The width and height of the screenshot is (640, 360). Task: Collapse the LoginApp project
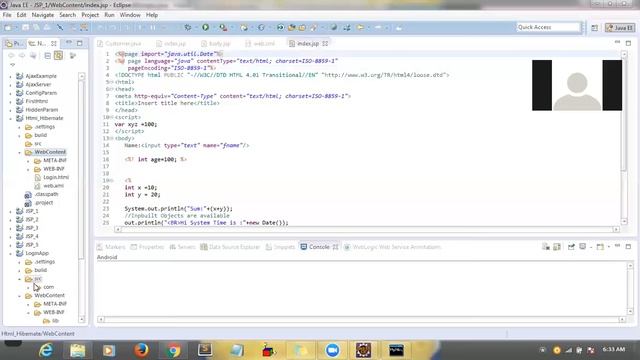[11, 253]
